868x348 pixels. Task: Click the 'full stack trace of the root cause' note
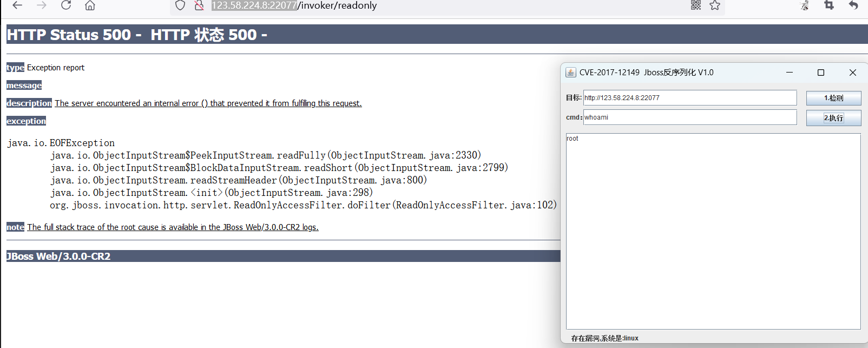point(173,227)
